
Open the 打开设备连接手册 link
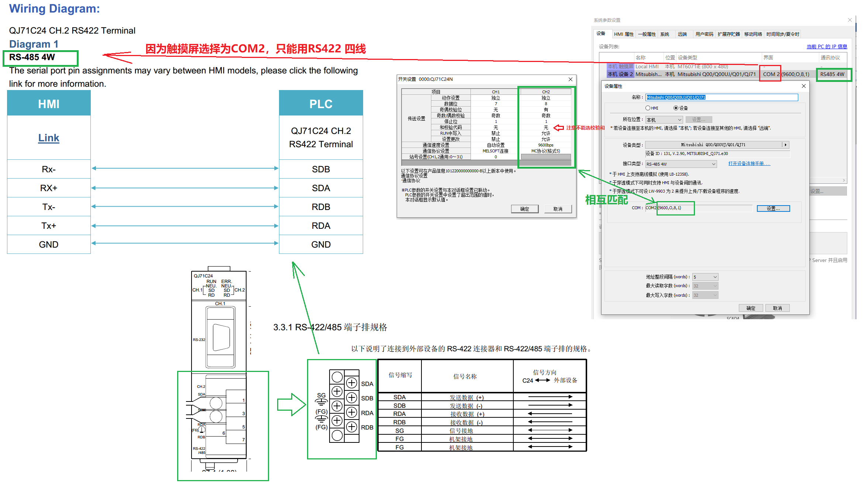(x=749, y=164)
